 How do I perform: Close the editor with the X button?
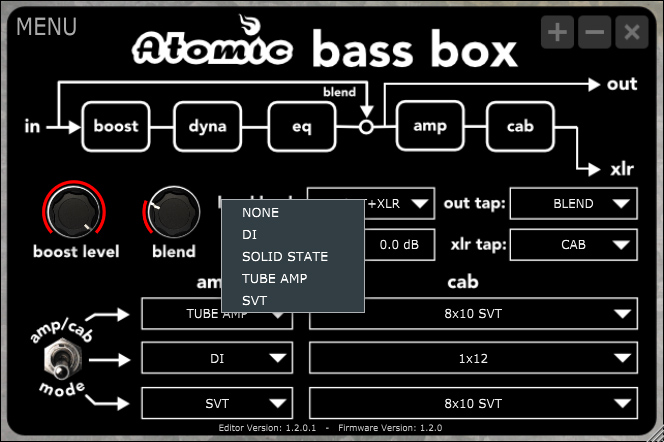click(632, 32)
